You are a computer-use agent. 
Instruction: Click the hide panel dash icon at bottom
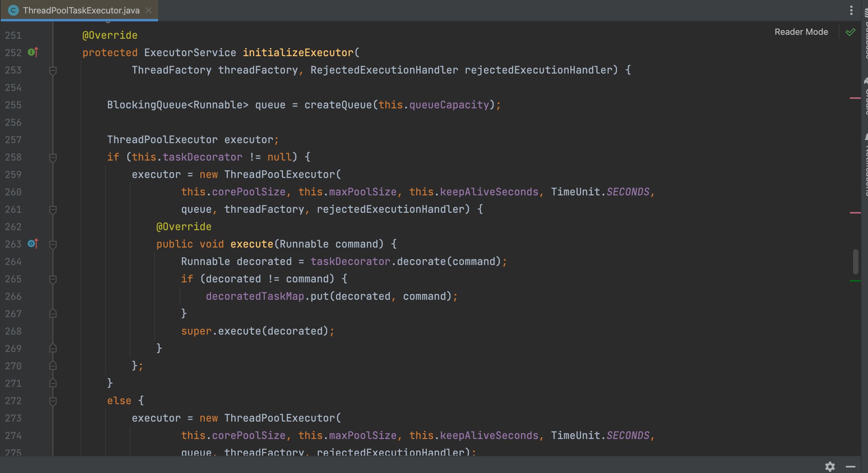click(850, 467)
